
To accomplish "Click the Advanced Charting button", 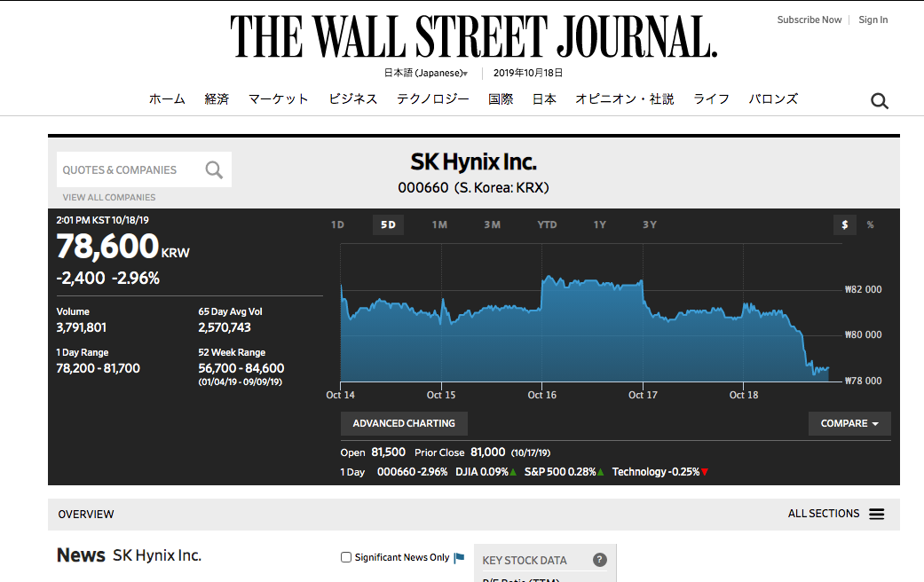I will coord(404,423).
